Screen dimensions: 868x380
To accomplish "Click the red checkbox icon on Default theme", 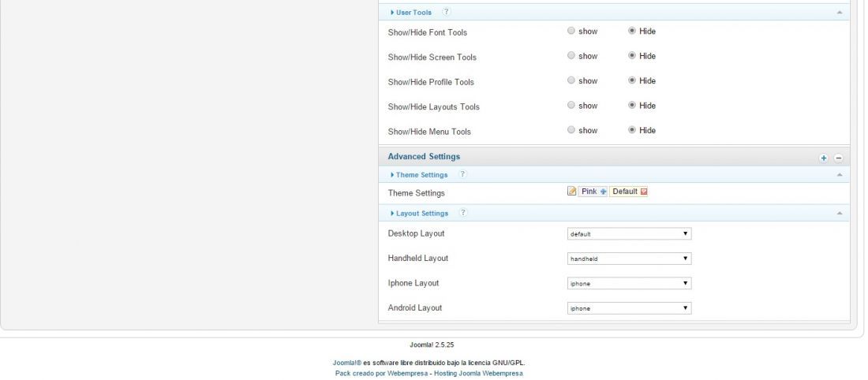I will 644,192.
